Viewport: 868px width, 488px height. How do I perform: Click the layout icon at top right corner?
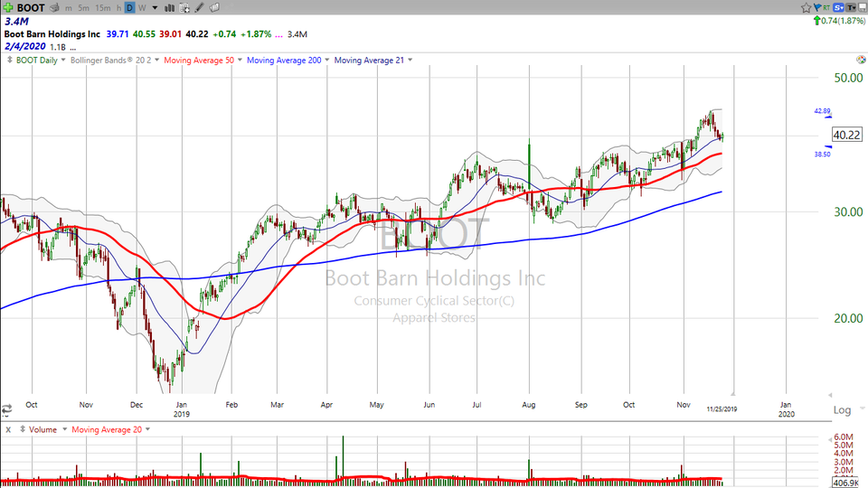pos(861,8)
